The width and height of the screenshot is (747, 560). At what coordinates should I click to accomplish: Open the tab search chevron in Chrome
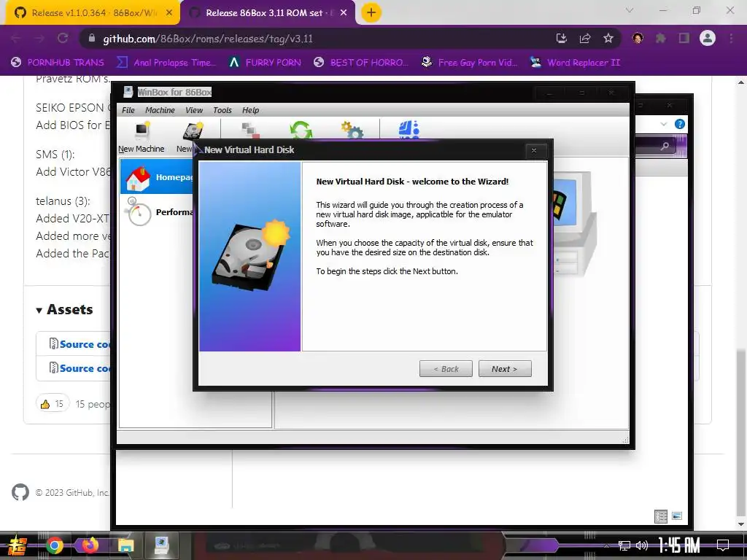pos(630,10)
